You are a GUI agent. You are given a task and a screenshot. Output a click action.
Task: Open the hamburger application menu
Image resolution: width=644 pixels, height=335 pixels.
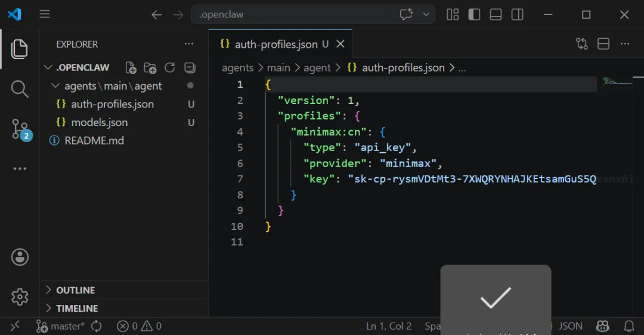[45, 14]
